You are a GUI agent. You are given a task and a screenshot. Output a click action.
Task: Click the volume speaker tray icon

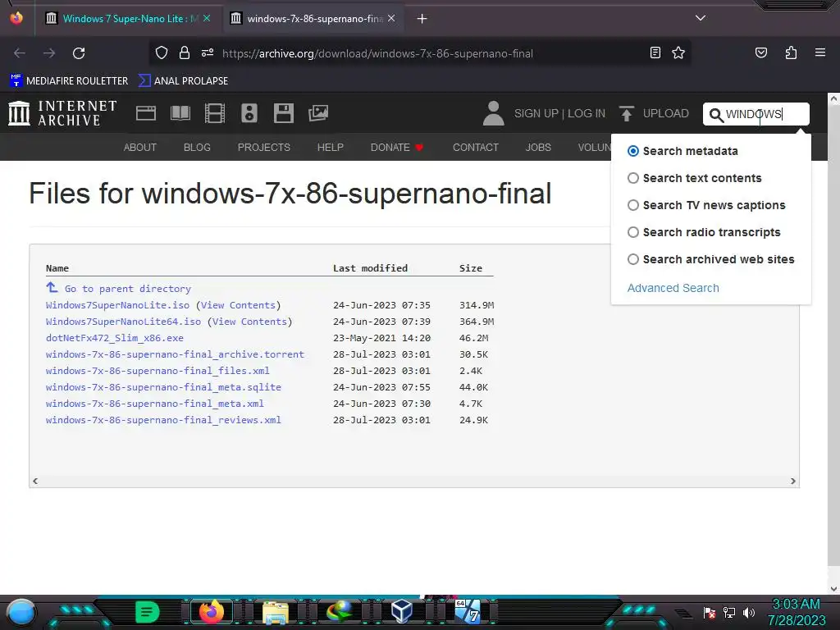(x=748, y=612)
